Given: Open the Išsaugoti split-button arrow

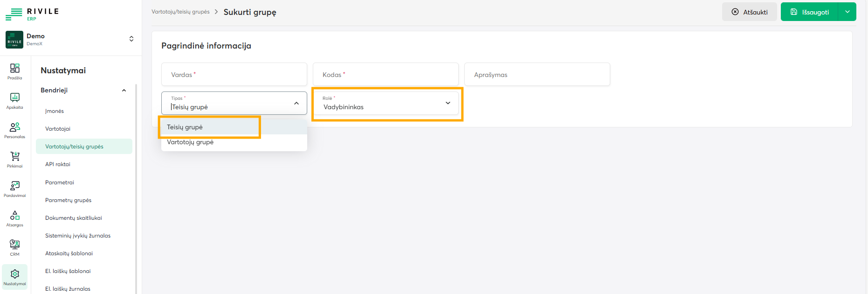Looking at the screenshot, I should pyautogui.click(x=847, y=12).
